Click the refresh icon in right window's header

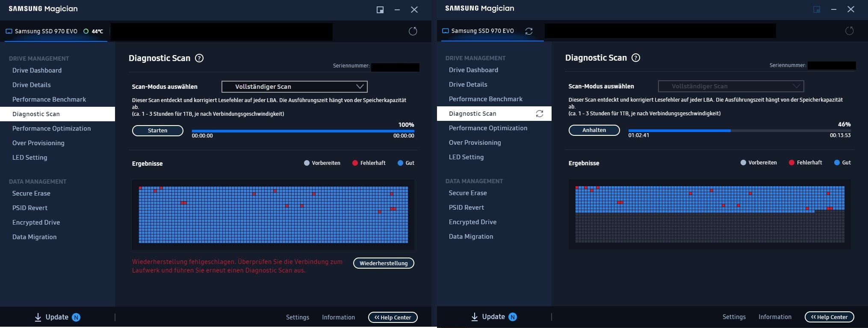coord(849,31)
